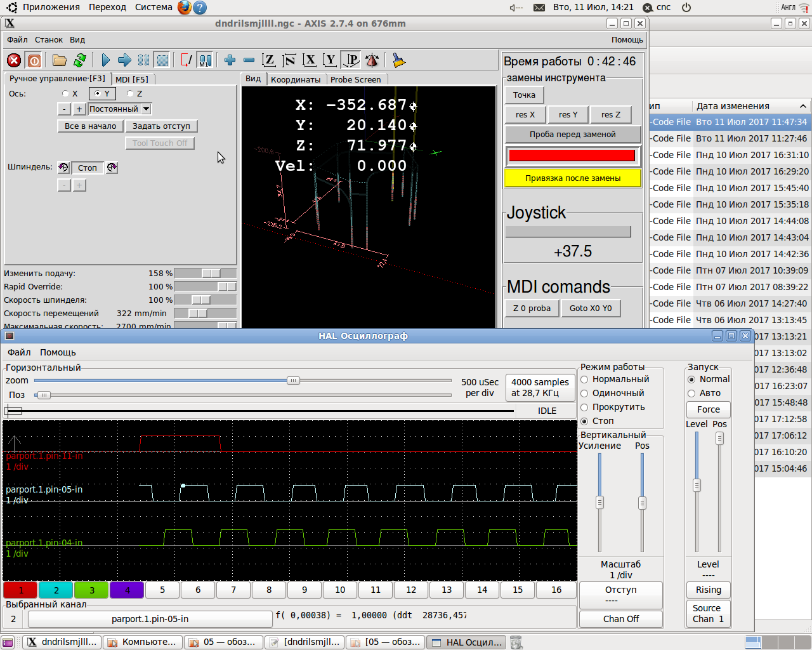Expand the Дата изменения column sort arrow

click(x=803, y=106)
